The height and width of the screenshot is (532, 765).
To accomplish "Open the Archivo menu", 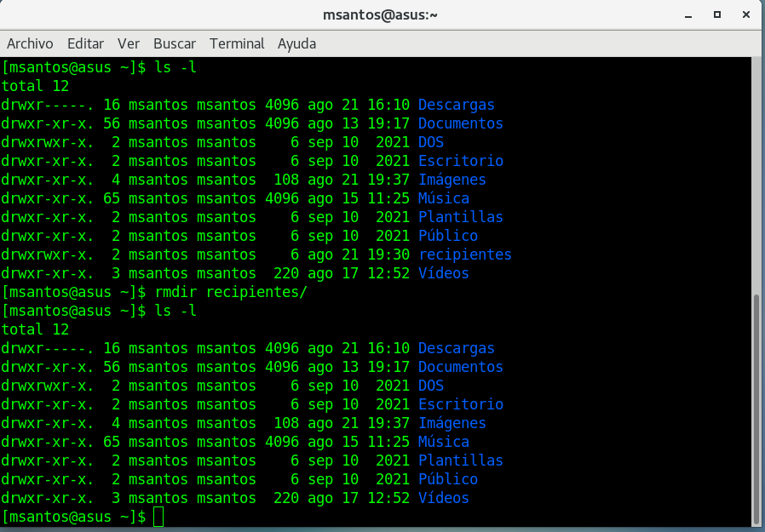I will tap(30, 43).
